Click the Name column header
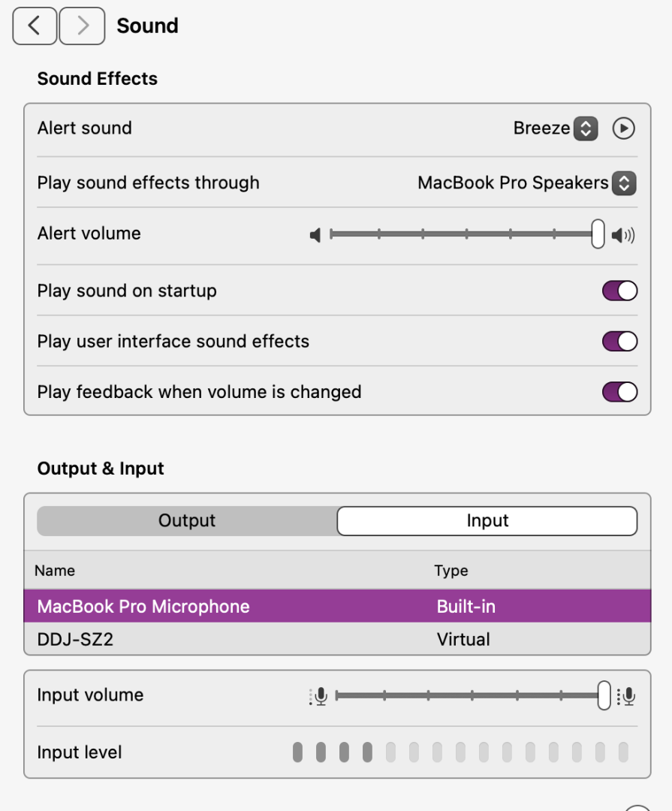672x811 pixels. pos(55,571)
